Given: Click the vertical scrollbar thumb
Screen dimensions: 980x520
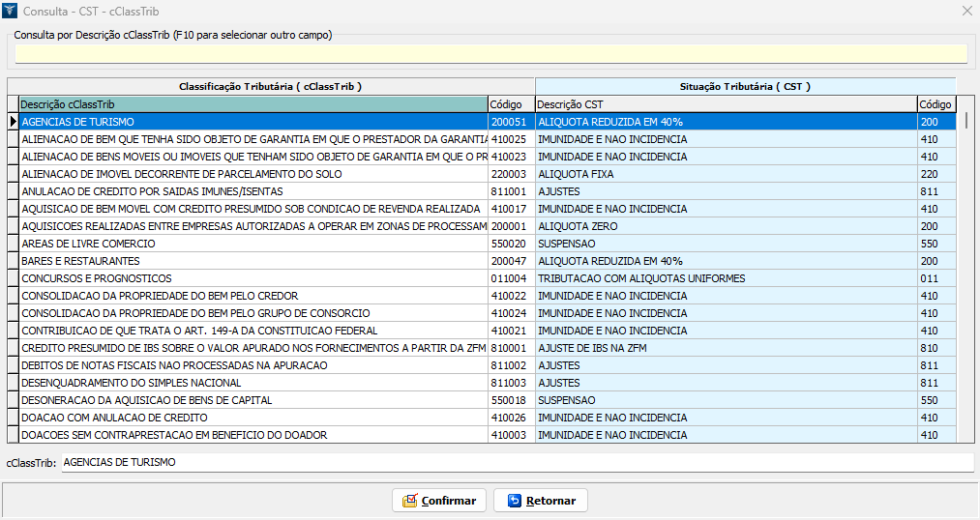Looking at the screenshot, I should click(966, 121).
